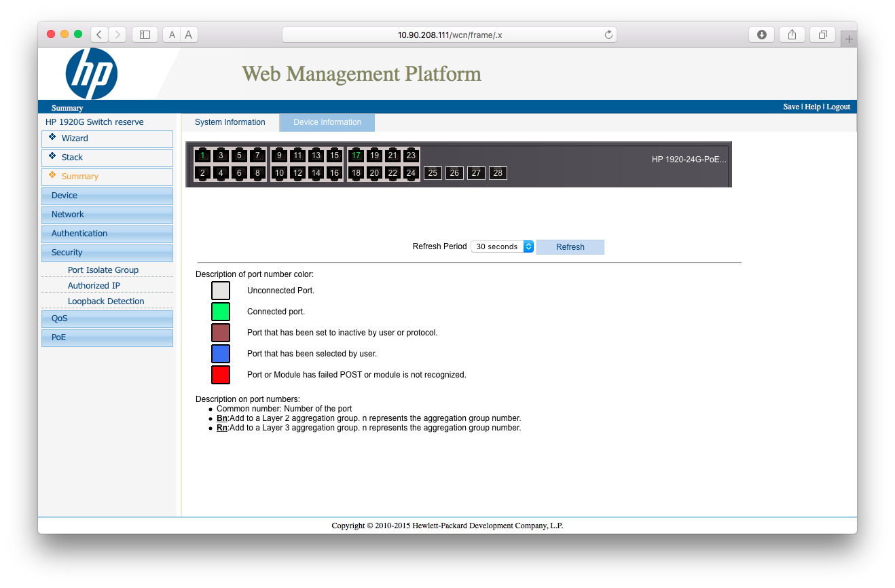Select SFP port 25 on the switch
The height and width of the screenshot is (588, 895).
(433, 173)
